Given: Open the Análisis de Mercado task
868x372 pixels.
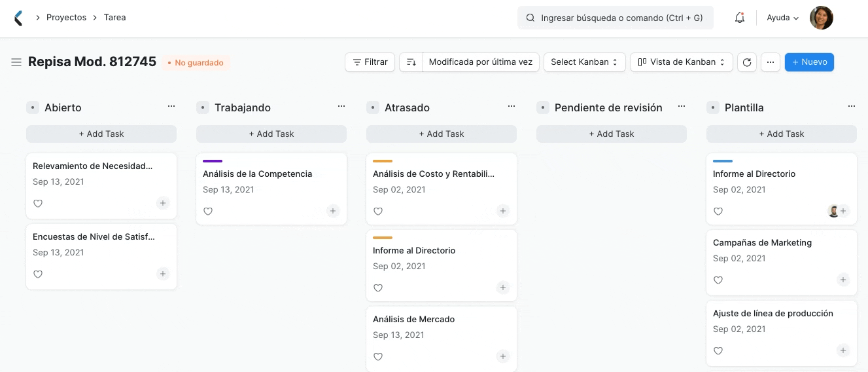Looking at the screenshot, I should [413, 320].
